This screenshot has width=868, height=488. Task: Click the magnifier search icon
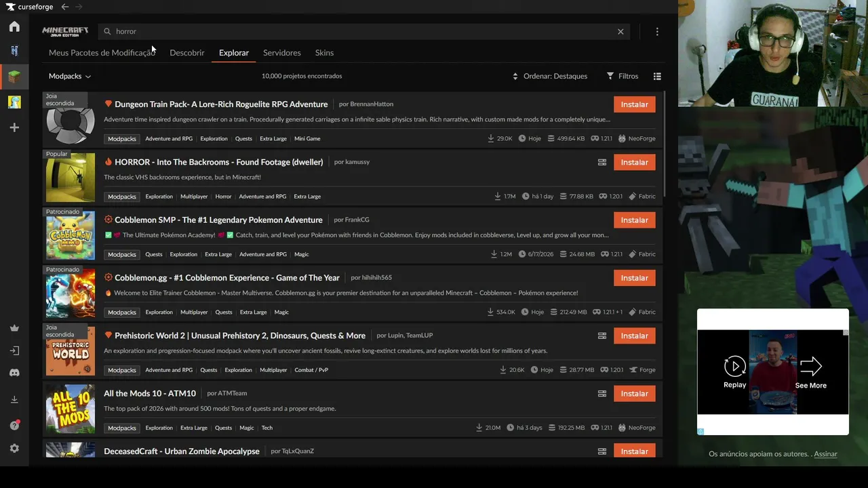pyautogui.click(x=107, y=31)
